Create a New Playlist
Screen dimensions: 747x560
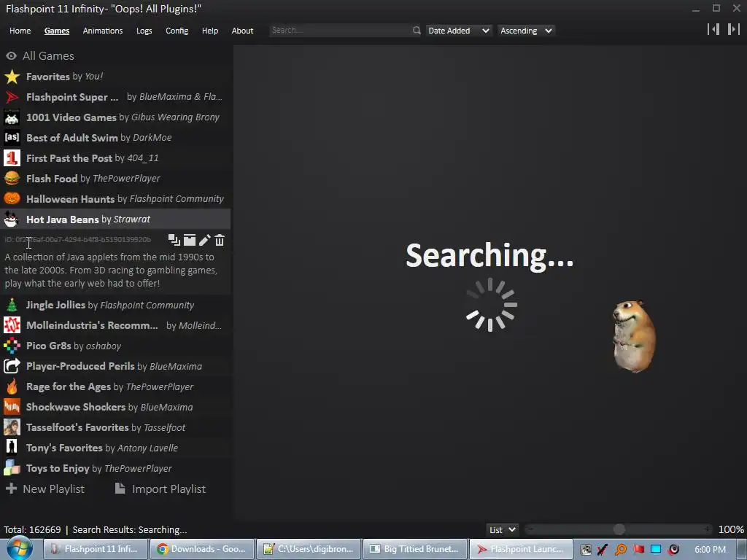pyautogui.click(x=44, y=489)
